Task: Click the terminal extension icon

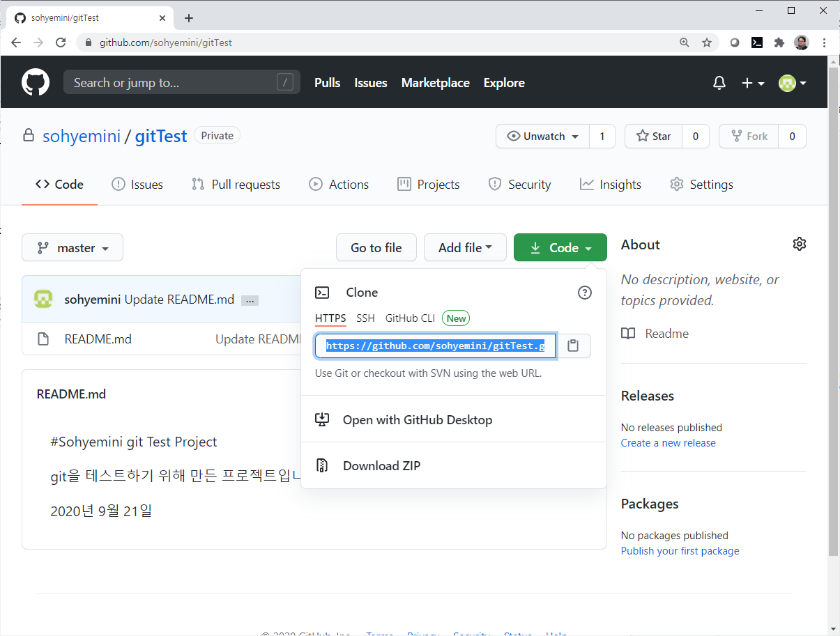Action: [757, 42]
